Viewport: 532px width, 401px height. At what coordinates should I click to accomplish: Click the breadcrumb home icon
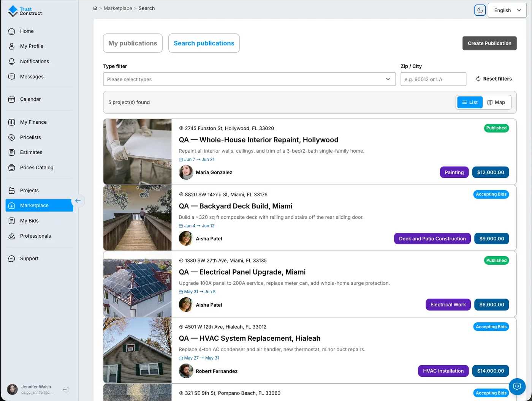click(95, 8)
